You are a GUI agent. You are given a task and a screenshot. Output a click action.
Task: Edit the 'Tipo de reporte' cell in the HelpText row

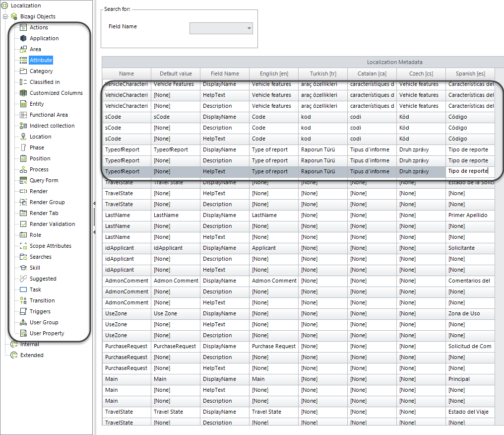(470, 171)
